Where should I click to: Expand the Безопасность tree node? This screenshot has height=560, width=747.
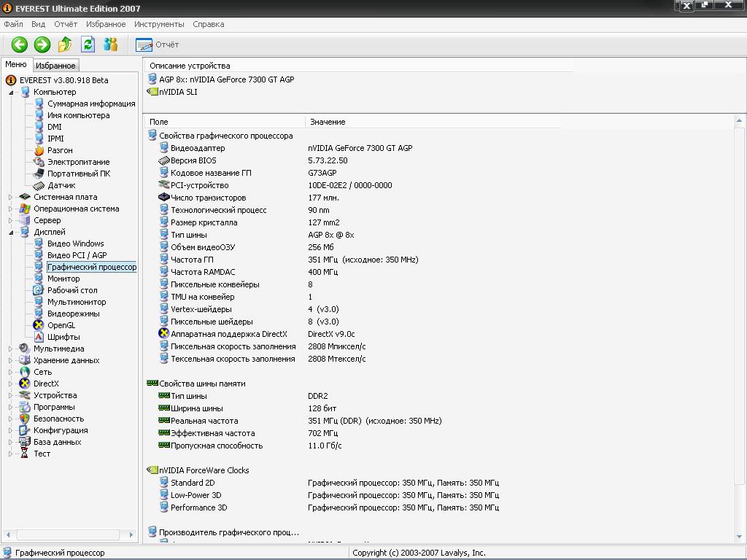tap(11, 419)
